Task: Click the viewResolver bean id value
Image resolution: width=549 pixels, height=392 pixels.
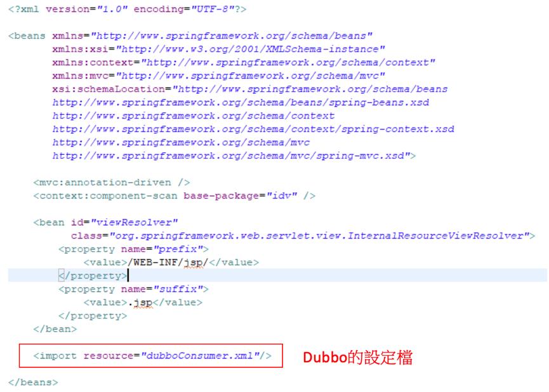Action: [134, 222]
